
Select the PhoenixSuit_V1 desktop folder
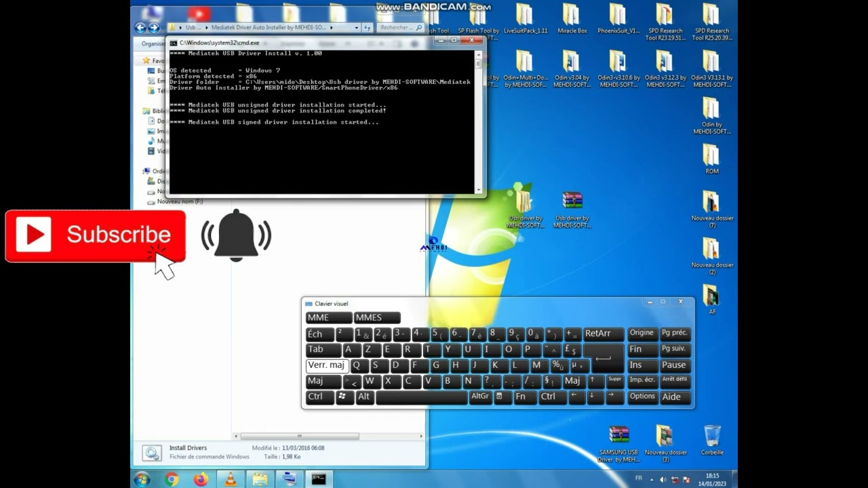click(x=618, y=19)
